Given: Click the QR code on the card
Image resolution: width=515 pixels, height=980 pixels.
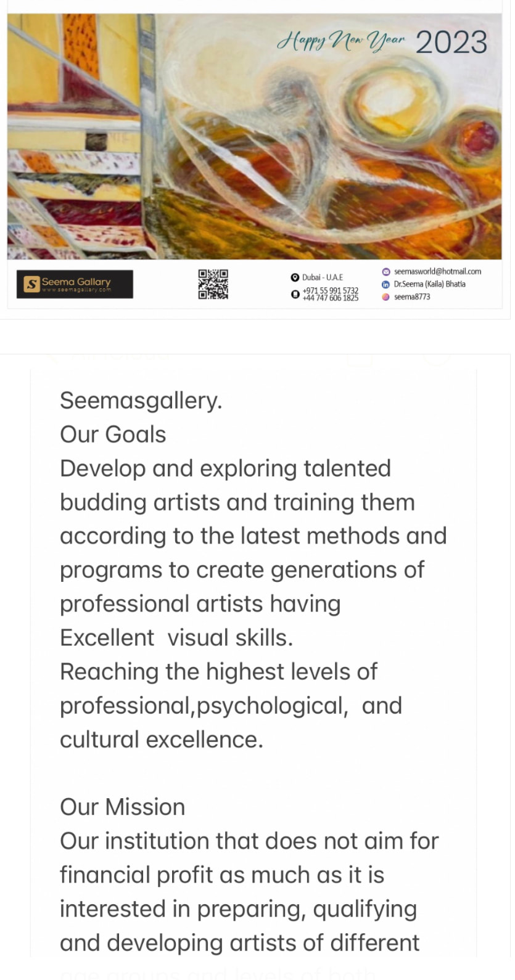Looking at the screenshot, I should tap(213, 284).
